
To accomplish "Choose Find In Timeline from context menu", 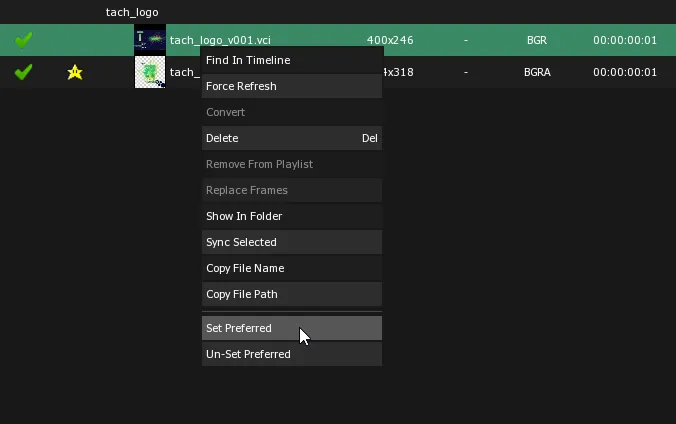I will click(x=292, y=60).
